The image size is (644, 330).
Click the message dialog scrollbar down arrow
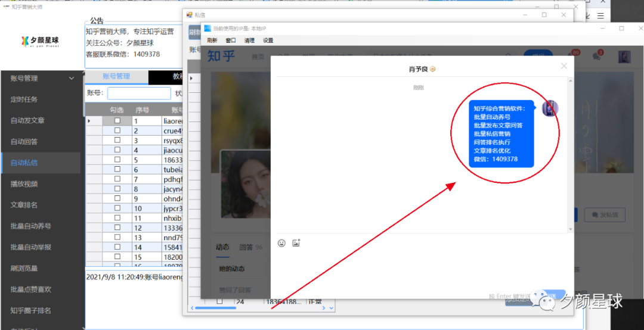tap(570, 229)
